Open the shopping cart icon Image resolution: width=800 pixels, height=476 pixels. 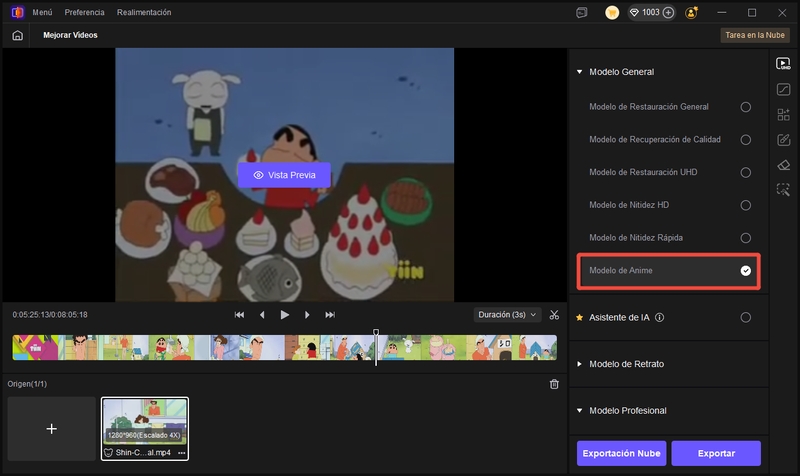(x=612, y=13)
